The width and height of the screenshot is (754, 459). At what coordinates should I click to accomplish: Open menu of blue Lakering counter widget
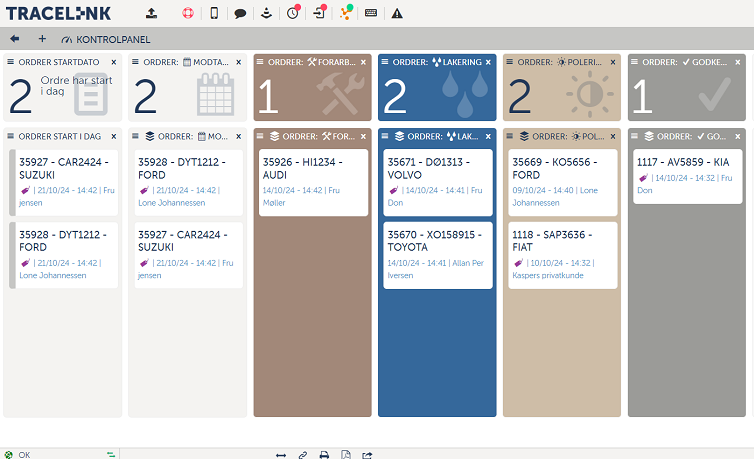point(386,62)
